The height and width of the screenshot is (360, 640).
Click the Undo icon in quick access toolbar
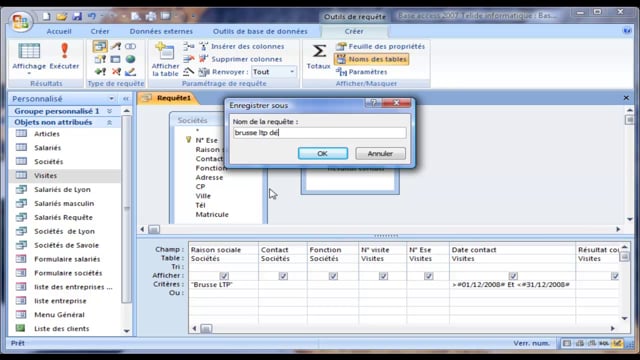(92, 16)
